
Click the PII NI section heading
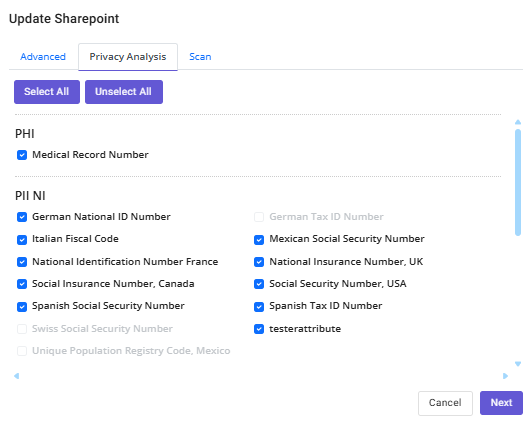[30, 196]
